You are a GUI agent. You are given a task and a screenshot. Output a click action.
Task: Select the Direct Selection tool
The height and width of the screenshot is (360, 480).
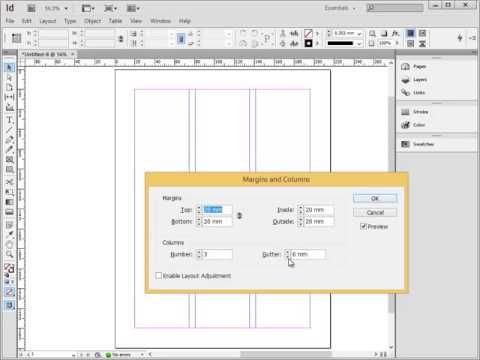9,78
